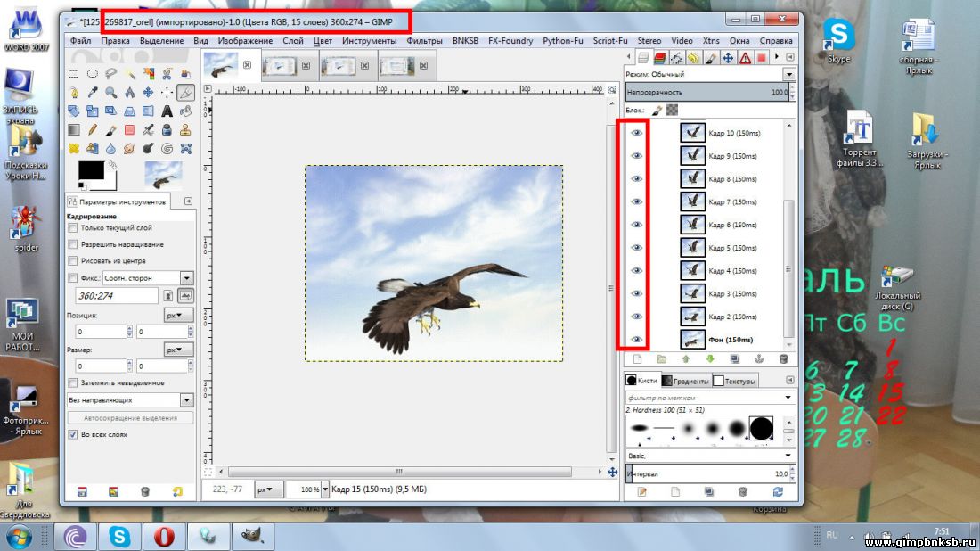Viewport: 980px width, 551px height.
Task: Delete the layer with the trash icon
Action: click(x=783, y=358)
